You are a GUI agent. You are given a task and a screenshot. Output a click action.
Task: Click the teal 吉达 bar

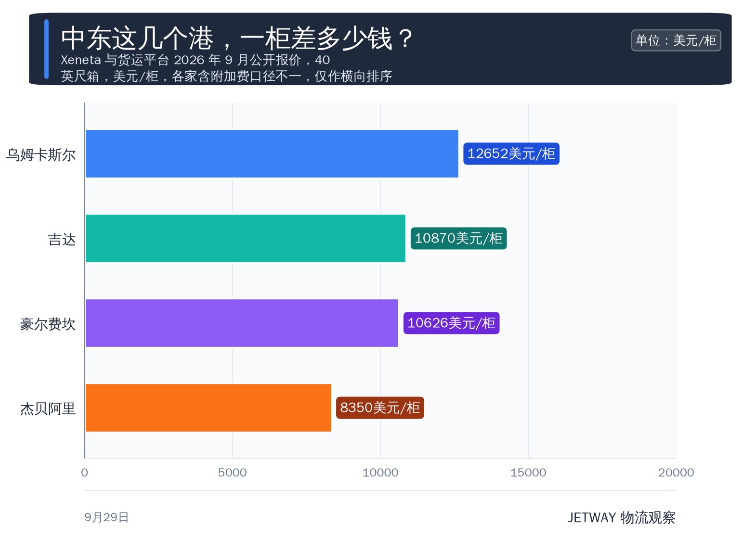click(245, 239)
